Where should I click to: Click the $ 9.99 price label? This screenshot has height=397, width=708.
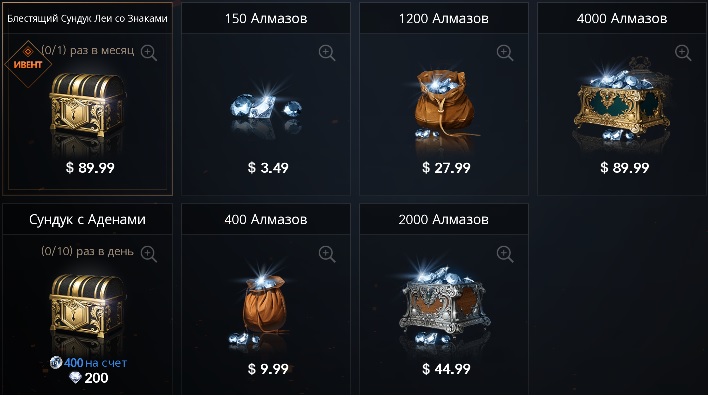tap(268, 369)
